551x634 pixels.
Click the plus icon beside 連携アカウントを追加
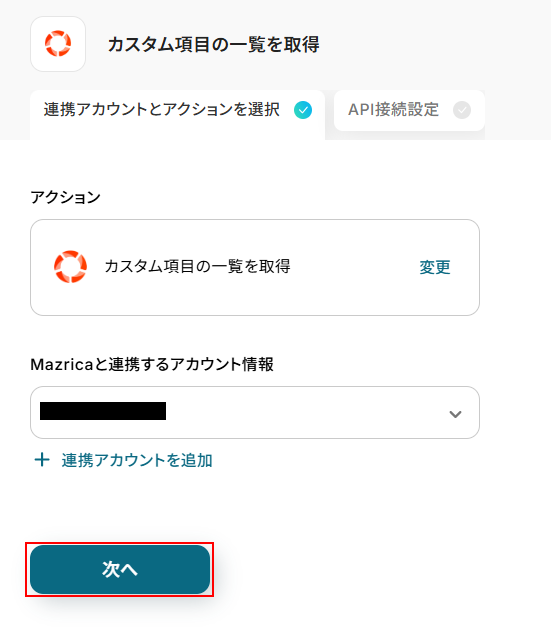click(42, 460)
